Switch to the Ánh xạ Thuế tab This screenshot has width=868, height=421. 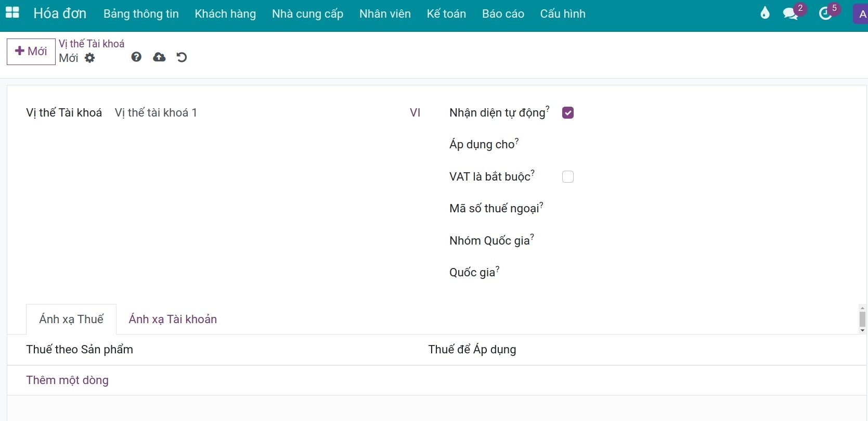tap(71, 319)
